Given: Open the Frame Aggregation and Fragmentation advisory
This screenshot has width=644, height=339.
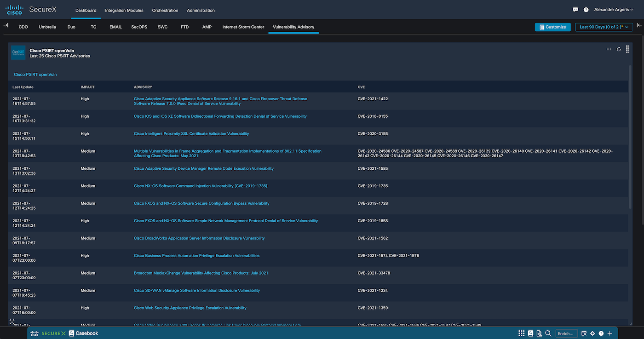Looking at the screenshot, I should pyautogui.click(x=228, y=154).
